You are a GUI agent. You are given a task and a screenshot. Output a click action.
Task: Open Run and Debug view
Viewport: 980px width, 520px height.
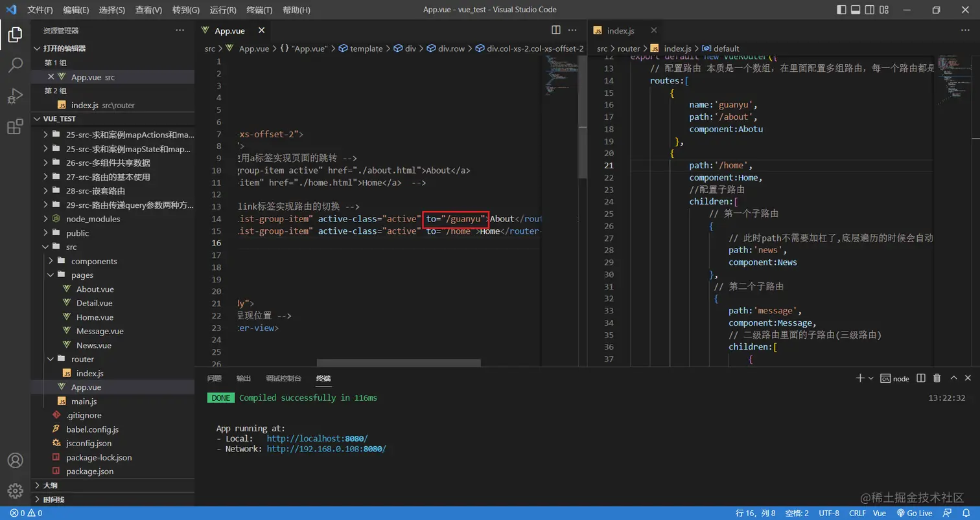[x=15, y=96]
